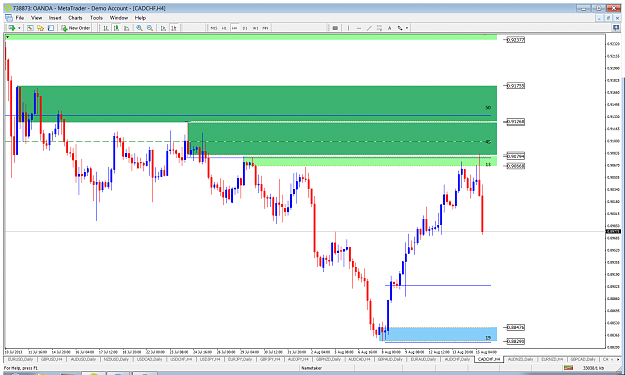Image resolution: width=625 pixels, height=375 pixels.
Task: Switch to the AUDUSD,Daily chart tab
Action: [82, 359]
